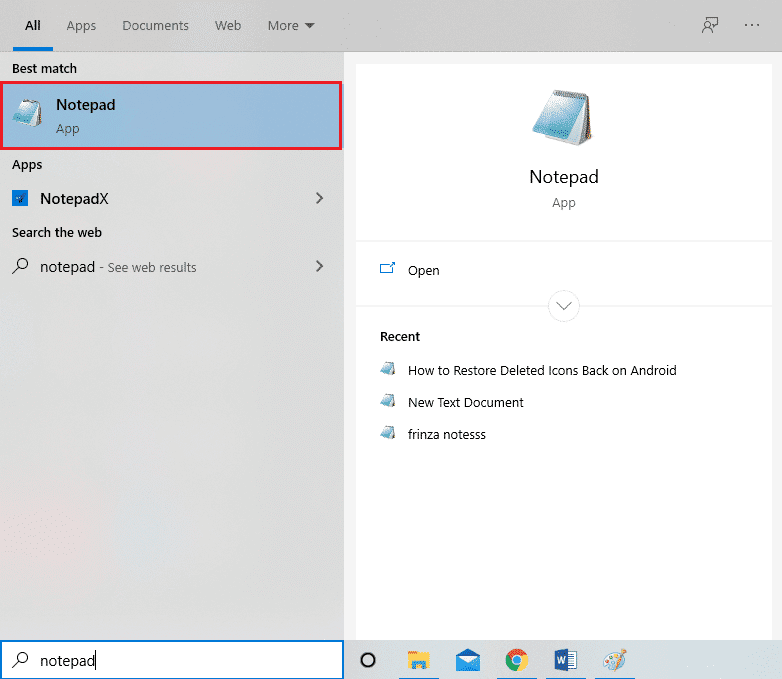Click file icon of frinza notesss
This screenshot has height=679, width=782.
388,433
